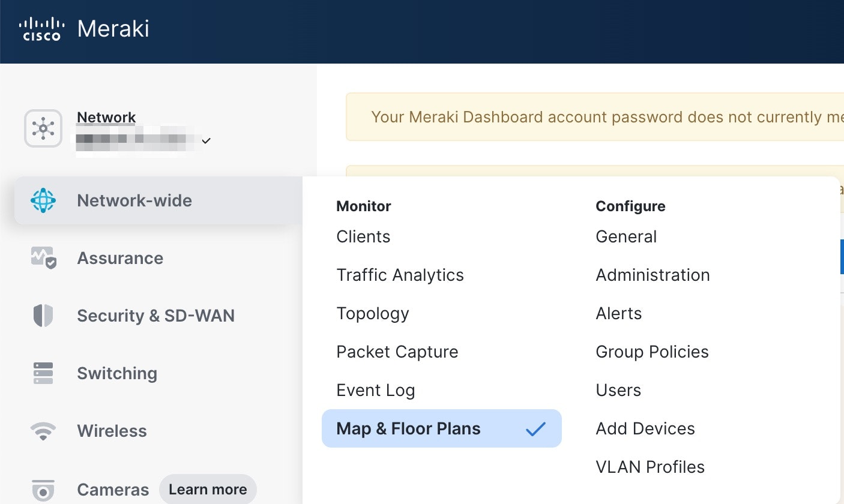Viewport: 844px width, 504px height.
Task: Click the Learn more button beside Cameras
Action: coord(208,490)
